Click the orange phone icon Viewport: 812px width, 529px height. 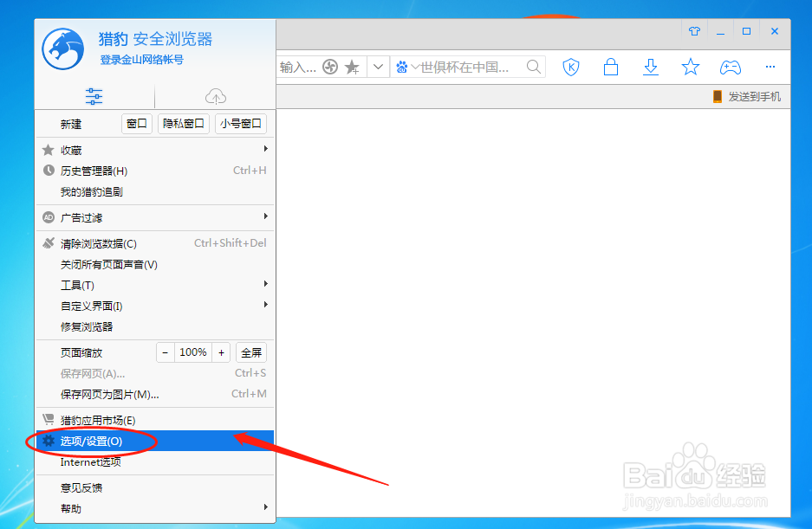(718, 96)
